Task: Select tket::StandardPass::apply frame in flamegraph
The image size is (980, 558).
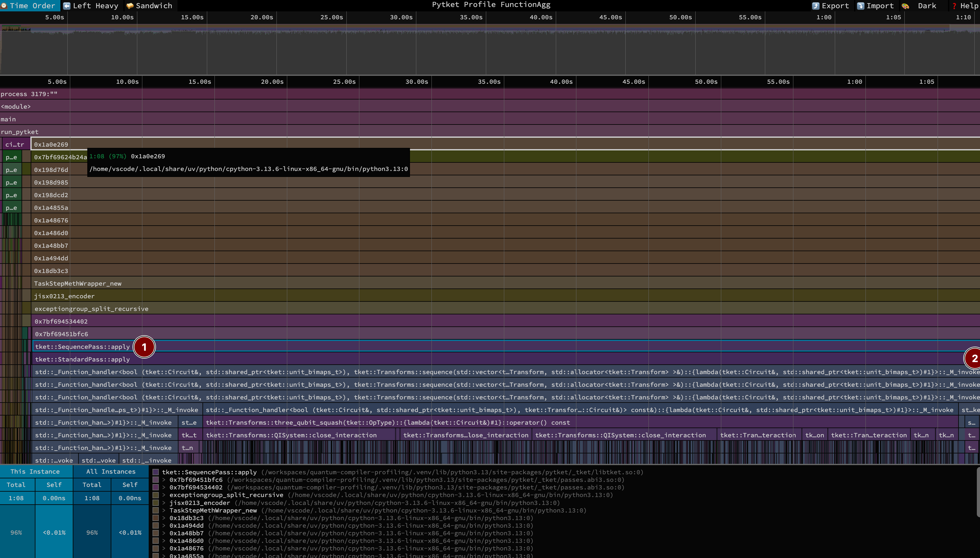Action: pyautogui.click(x=83, y=360)
